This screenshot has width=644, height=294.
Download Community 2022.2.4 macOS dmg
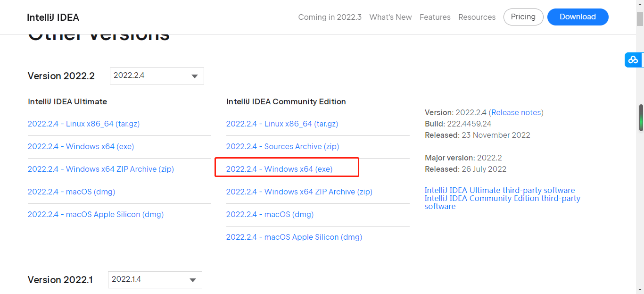pyautogui.click(x=270, y=214)
